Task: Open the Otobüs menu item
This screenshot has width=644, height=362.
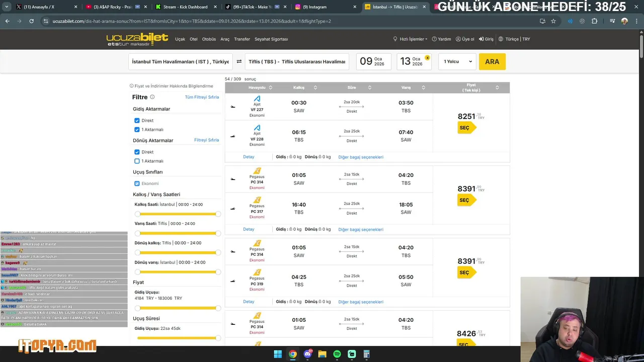Action: 209,39
